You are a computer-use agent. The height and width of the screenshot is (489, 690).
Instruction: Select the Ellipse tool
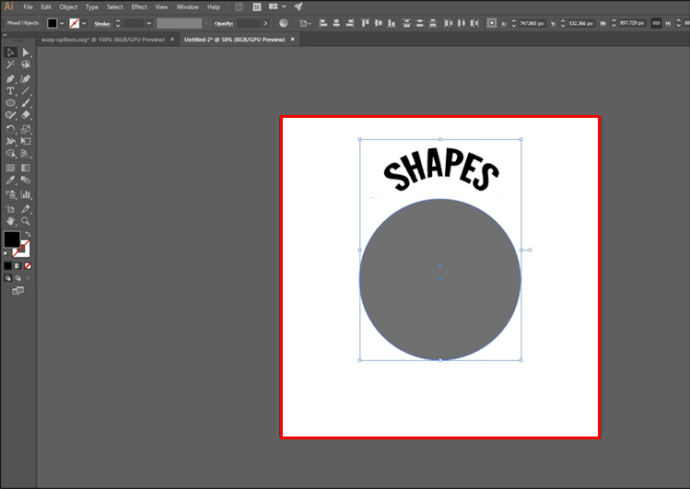[10, 103]
